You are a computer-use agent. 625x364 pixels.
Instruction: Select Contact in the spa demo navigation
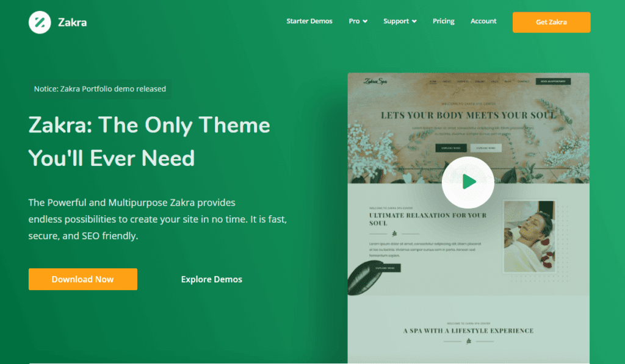tap(523, 81)
